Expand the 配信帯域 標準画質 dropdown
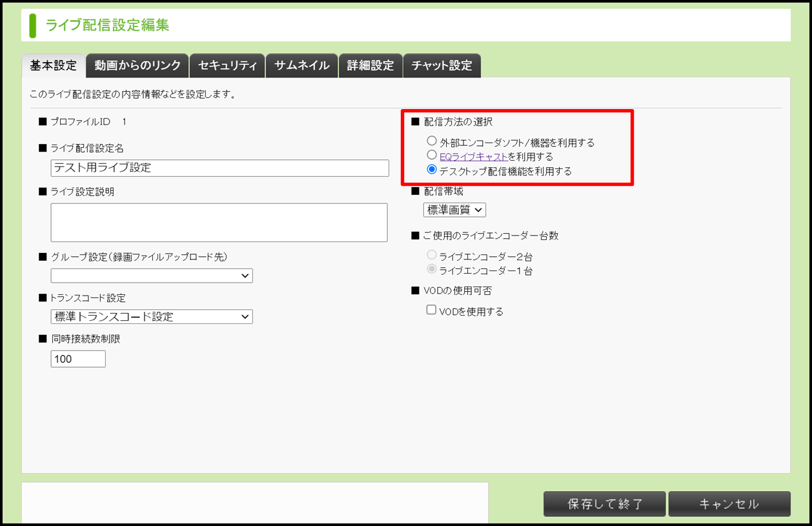The height and width of the screenshot is (526, 812). pyautogui.click(x=454, y=210)
